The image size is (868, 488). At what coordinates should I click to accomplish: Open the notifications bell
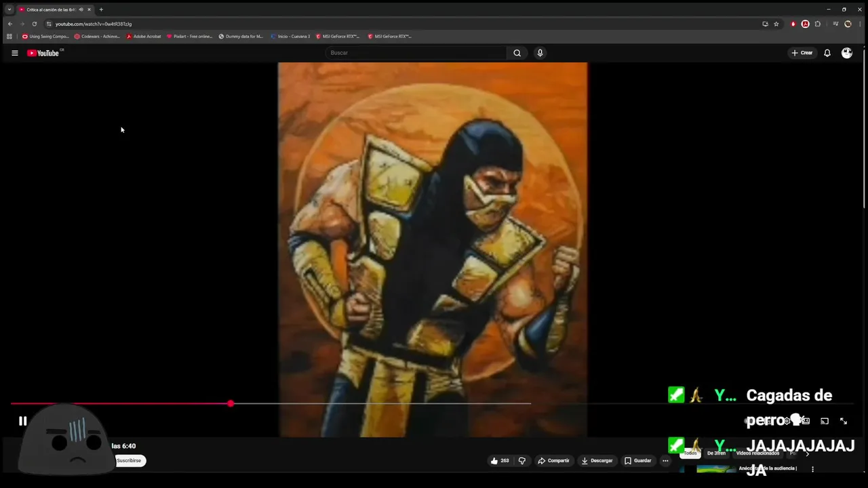[827, 53]
